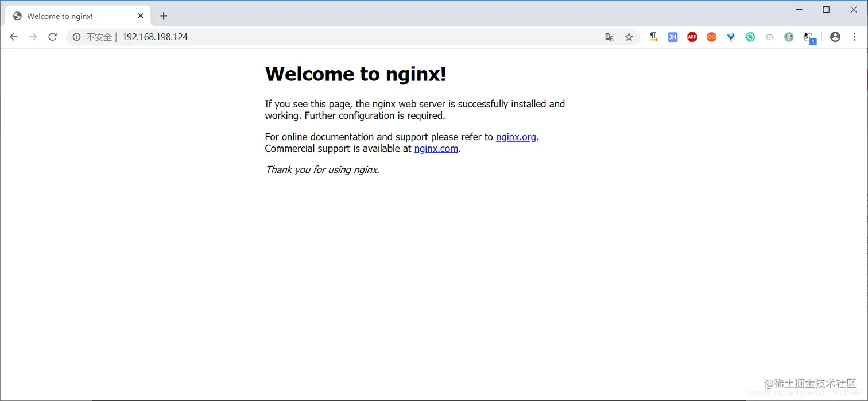Open the red infinity extension

(712, 37)
